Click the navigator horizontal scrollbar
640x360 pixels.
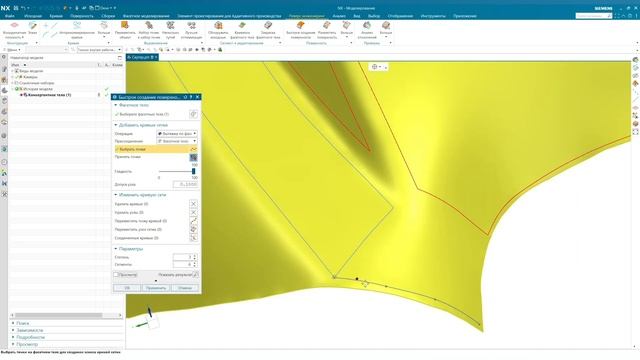[59, 315]
